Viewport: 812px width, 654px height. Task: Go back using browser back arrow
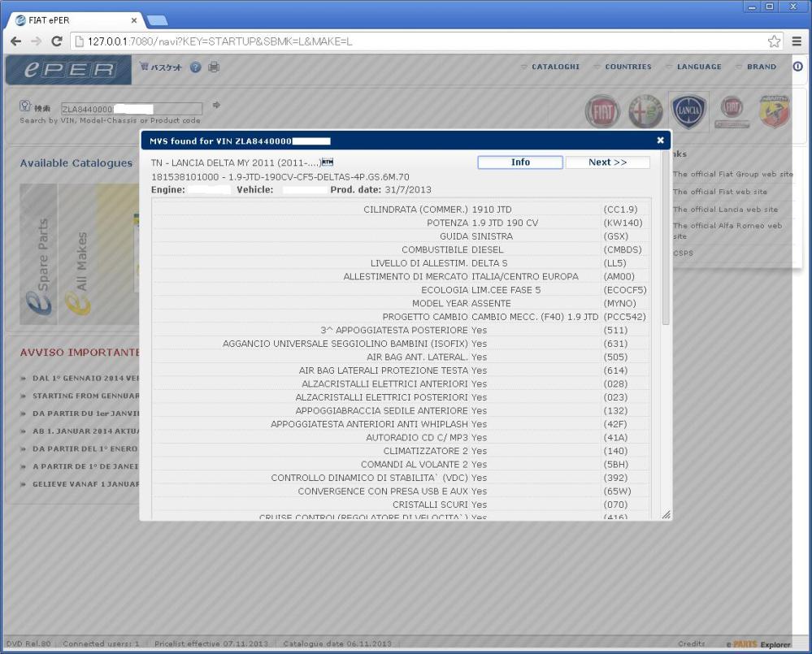coord(16,41)
